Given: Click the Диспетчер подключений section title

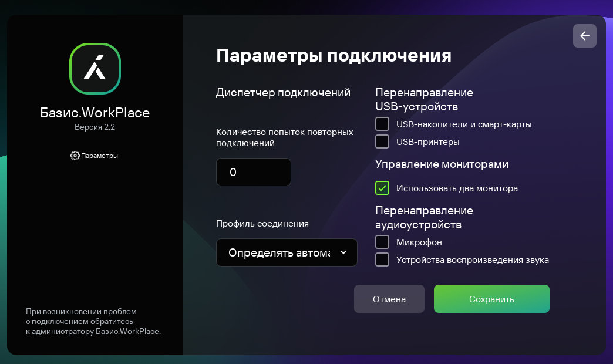Looking at the screenshot, I should point(284,92).
